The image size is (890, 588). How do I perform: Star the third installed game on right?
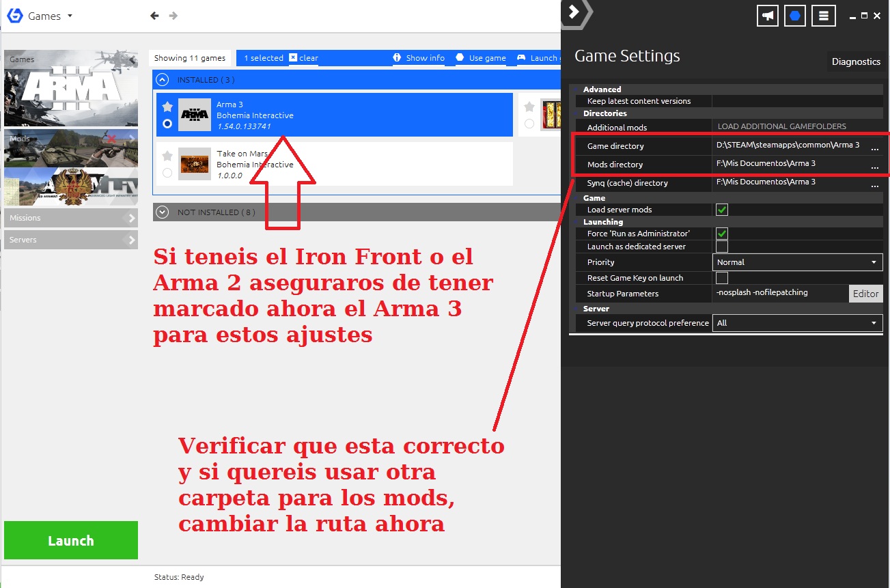[529, 107]
